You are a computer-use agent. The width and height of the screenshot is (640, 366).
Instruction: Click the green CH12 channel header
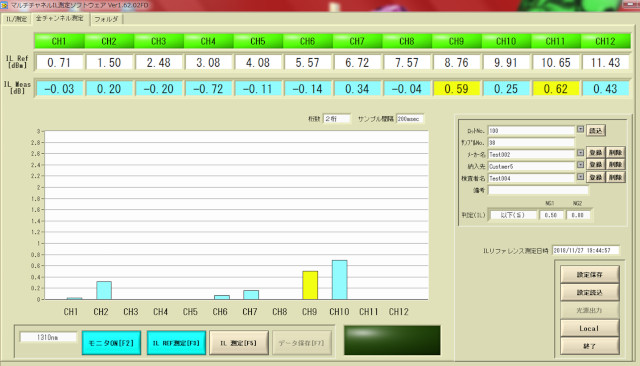pos(605,41)
